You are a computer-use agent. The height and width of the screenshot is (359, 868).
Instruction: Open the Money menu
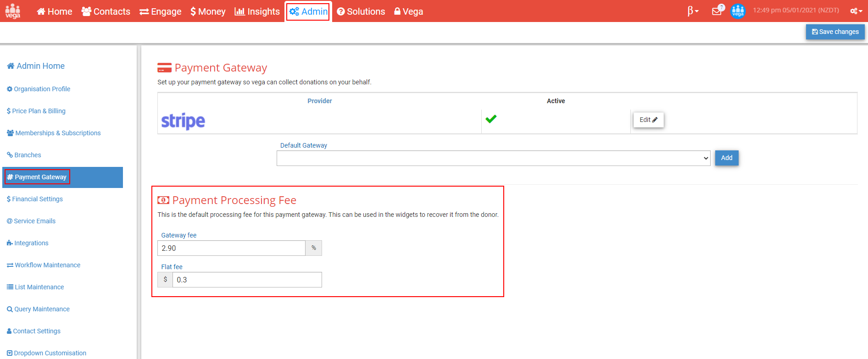click(208, 11)
